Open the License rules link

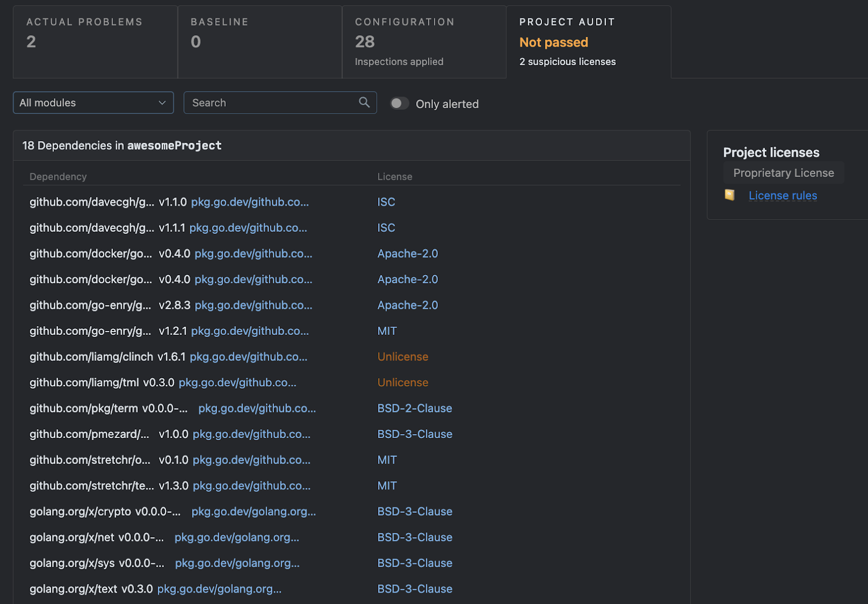pos(783,195)
